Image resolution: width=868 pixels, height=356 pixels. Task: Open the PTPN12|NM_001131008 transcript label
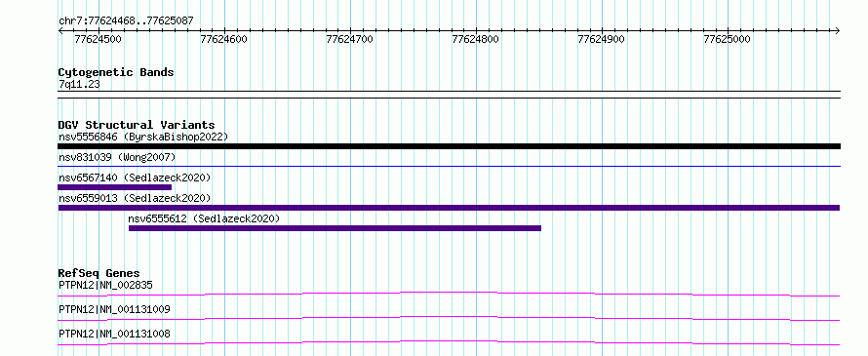click(x=114, y=334)
